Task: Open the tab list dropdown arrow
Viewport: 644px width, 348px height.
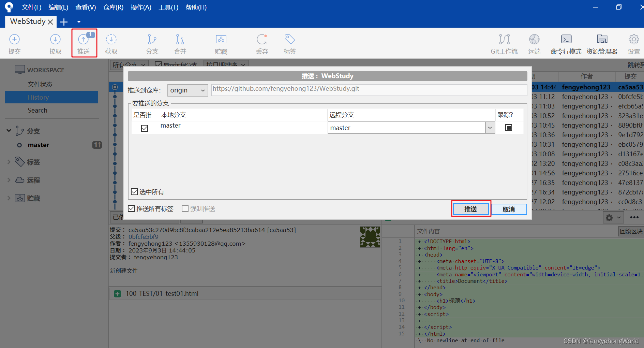Action: coord(79,22)
